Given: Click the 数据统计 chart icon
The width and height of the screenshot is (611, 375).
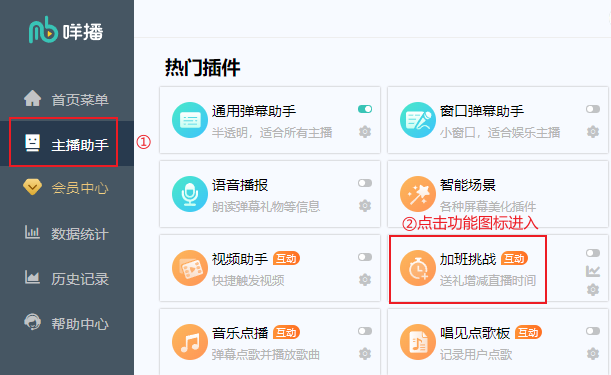Looking at the screenshot, I should coord(32,232).
